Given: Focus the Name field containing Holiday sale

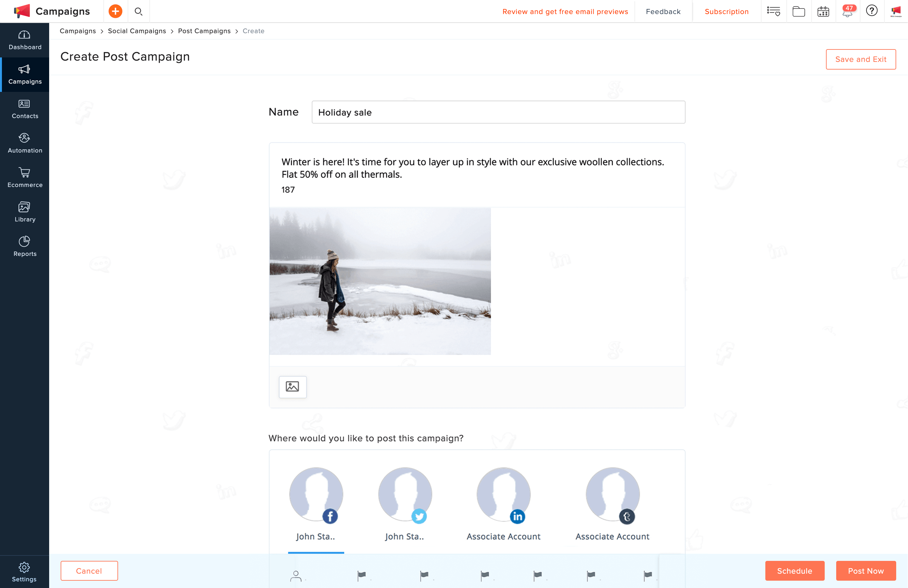Looking at the screenshot, I should (x=498, y=112).
